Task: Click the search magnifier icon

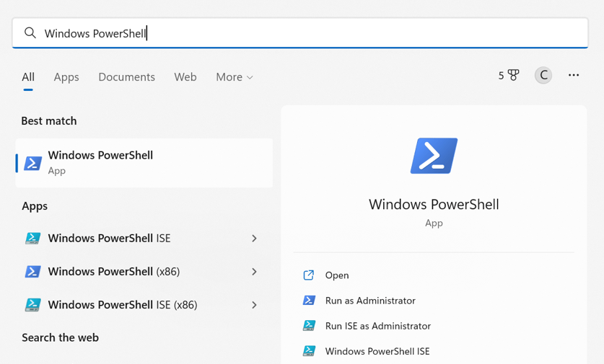Action: [x=30, y=33]
